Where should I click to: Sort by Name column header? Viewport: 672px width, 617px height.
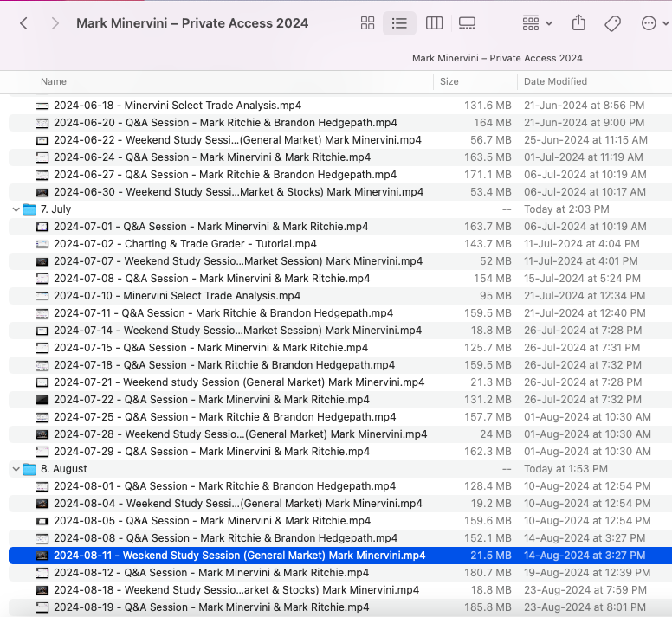[54, 81]
